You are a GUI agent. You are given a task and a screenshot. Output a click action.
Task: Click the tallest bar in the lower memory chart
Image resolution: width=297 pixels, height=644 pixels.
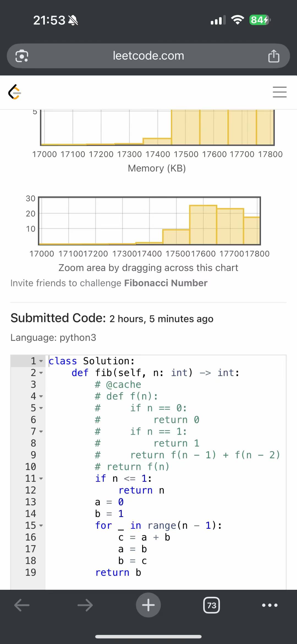coord(203,224)
